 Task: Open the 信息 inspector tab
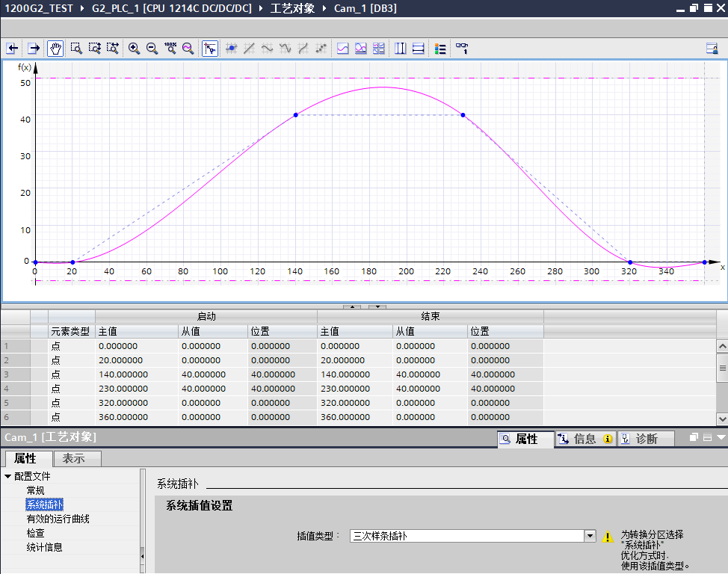tap(584, 439)
